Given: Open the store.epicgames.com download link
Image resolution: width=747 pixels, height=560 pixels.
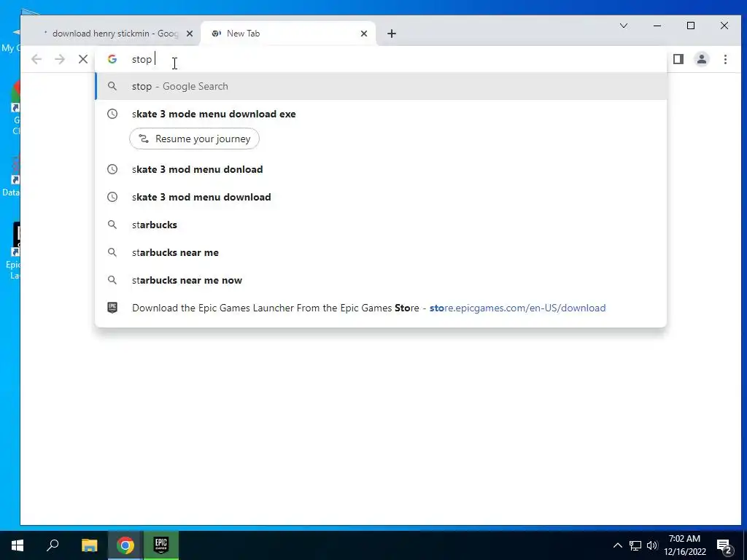Looking at the screenshot, I should pyautogui.click(x=517, y=308).
